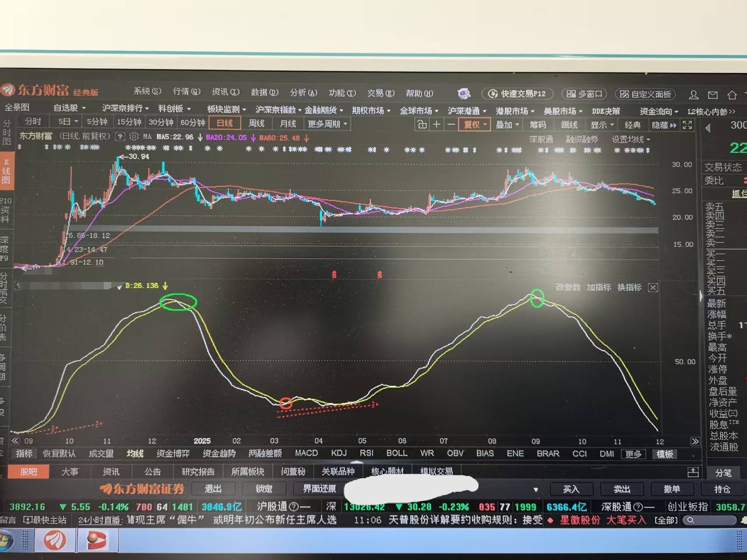This screenshot has width=747, height=560.
Task: Click 卖出 sell button
Action: [x=622, y=489]
